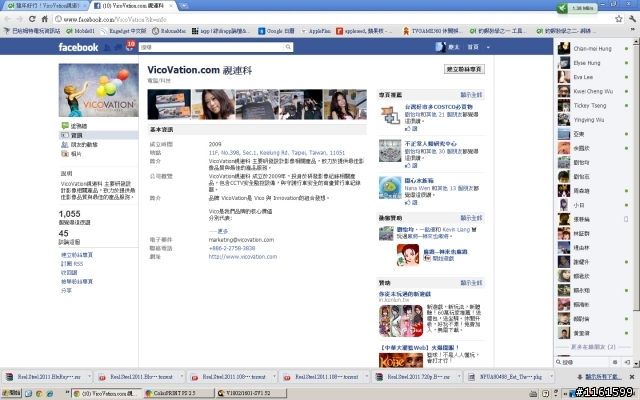Click Windows Start button
Screen dimensions: 640x400
[x=11, y=393]
